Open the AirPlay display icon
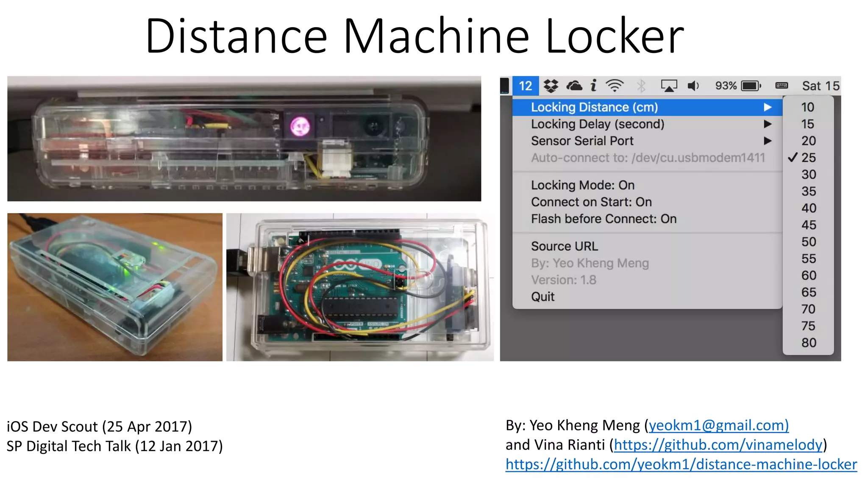Screen dimensions: 868x488 click(x=669, y=86)
